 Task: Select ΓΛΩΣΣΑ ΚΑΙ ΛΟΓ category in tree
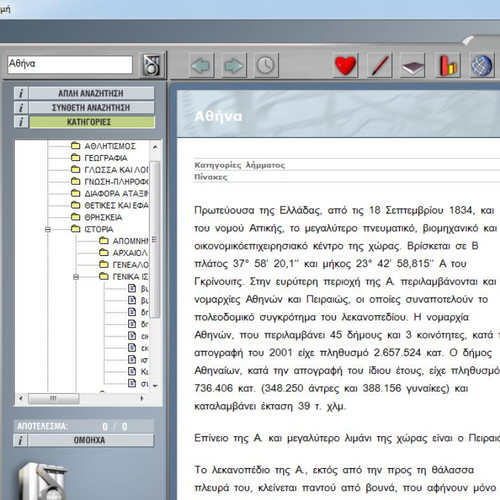pos(116,170)
